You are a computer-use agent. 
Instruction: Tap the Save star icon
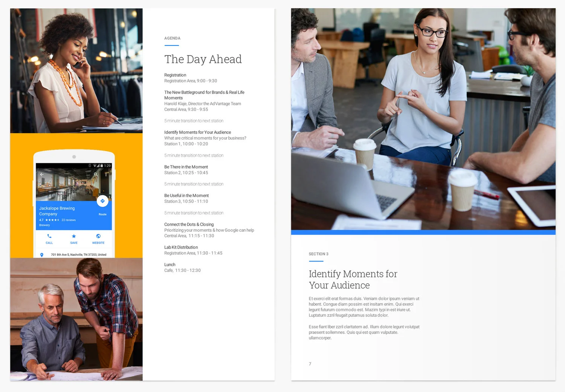click(x=74, y=236)
